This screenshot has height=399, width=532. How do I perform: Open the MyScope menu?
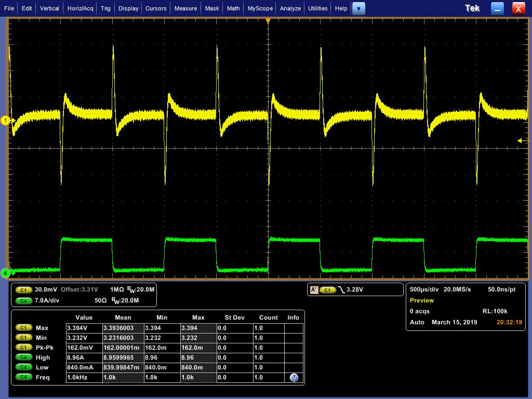tap(260, 8)
